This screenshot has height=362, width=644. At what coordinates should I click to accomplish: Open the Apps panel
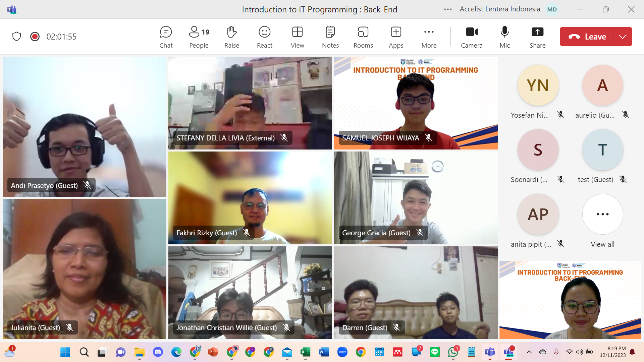coord(396,36)
